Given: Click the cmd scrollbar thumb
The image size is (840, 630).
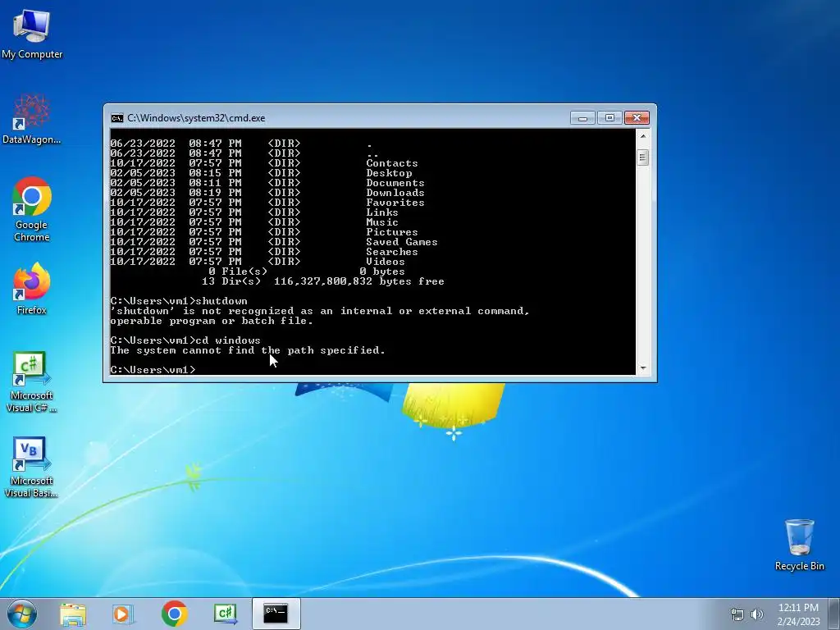Looking at the screenshot, I should click(643, 157).
